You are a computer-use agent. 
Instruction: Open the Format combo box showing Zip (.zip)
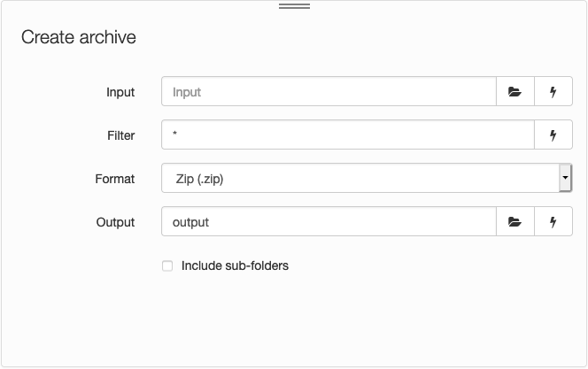click(367, 178)
